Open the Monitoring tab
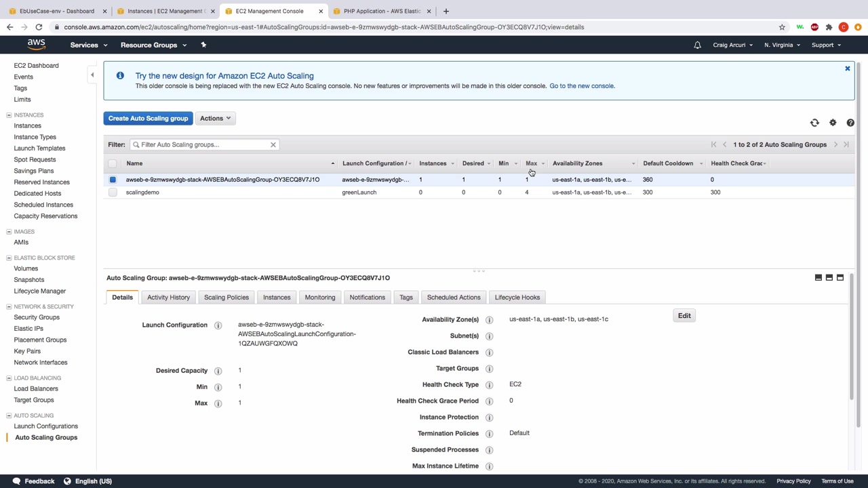The height and width of the screenshot is (488, 868). [320, 298]
